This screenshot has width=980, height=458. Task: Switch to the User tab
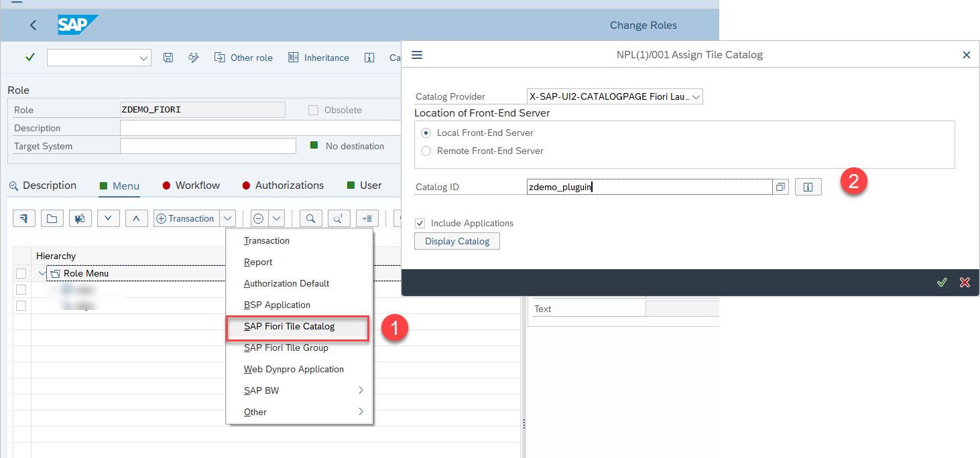364,185
